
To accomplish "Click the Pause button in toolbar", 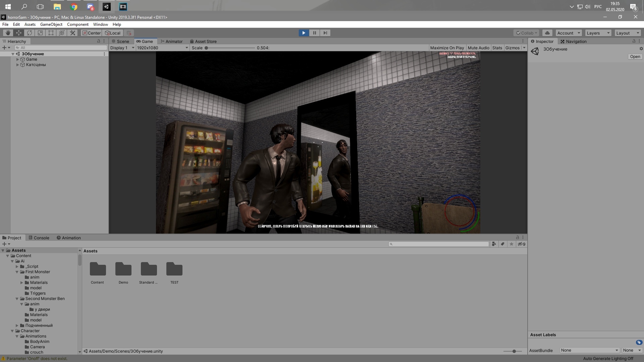I will pos(315,33).
